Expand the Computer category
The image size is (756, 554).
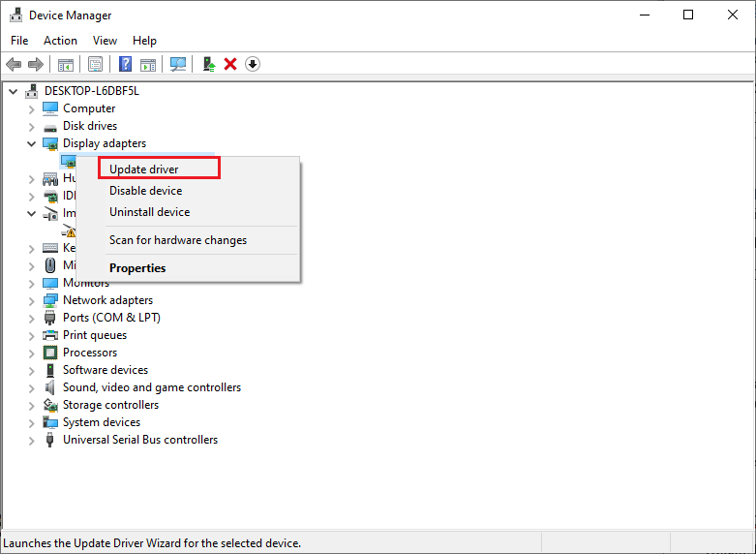click(31, 109)
